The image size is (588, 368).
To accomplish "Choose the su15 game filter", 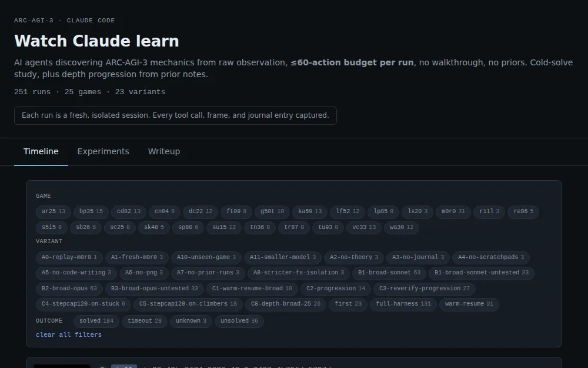I will tap(224, 227).
